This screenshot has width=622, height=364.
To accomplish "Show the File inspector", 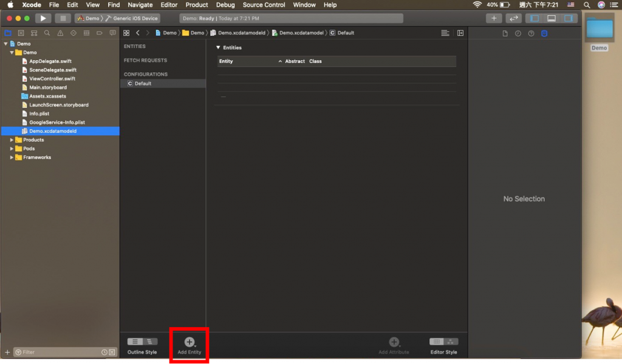I will (x=505, y=33).
